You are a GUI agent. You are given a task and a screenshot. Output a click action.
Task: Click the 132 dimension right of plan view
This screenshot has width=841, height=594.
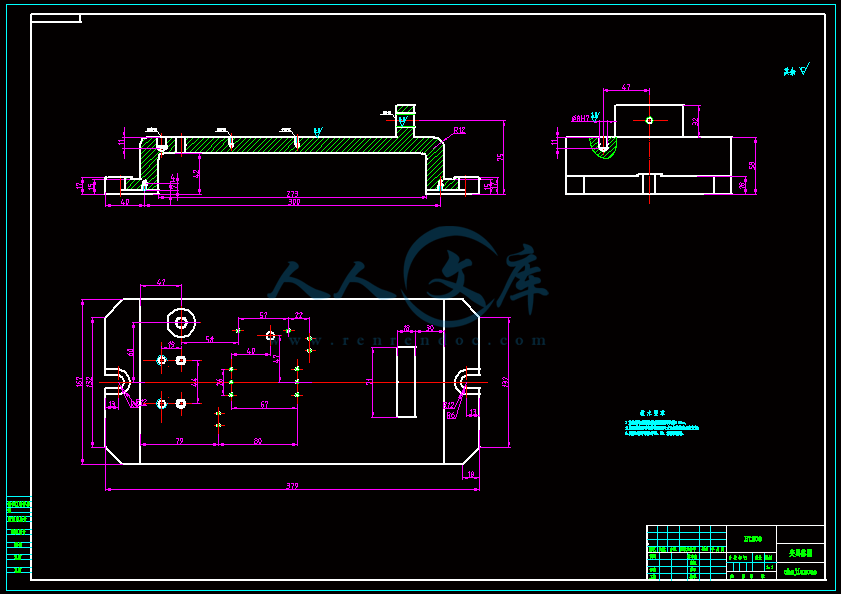(505, 382)
